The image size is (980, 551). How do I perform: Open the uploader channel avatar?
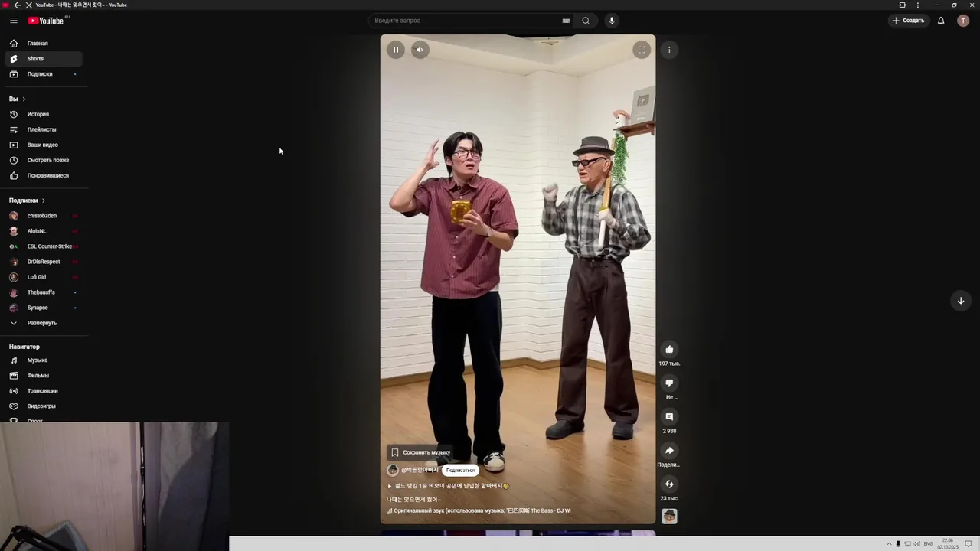pos(393,470)
